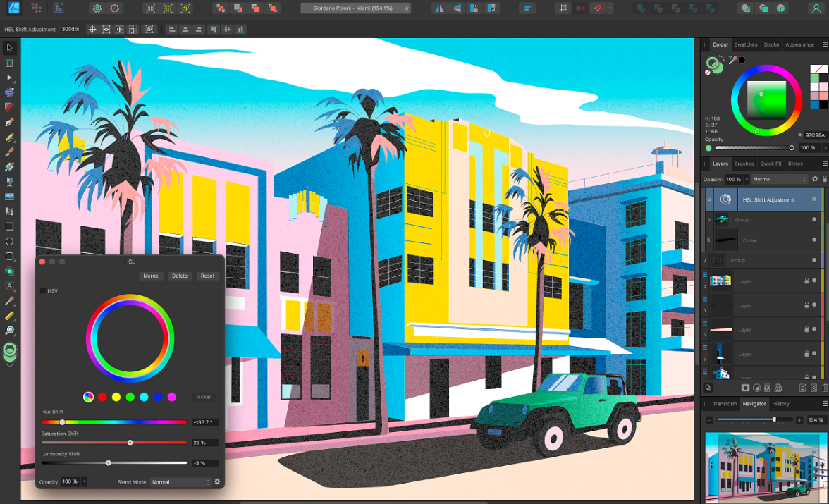Open the Layers panel blend mode dropdown
The width and height of the screenshot is (829, 504).
click(779, 179)
